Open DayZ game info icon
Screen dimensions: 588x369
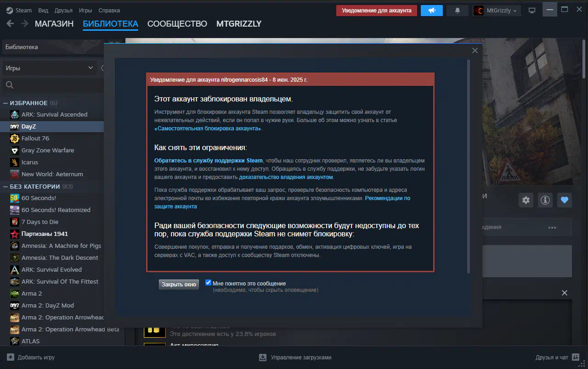coord(545,200)
